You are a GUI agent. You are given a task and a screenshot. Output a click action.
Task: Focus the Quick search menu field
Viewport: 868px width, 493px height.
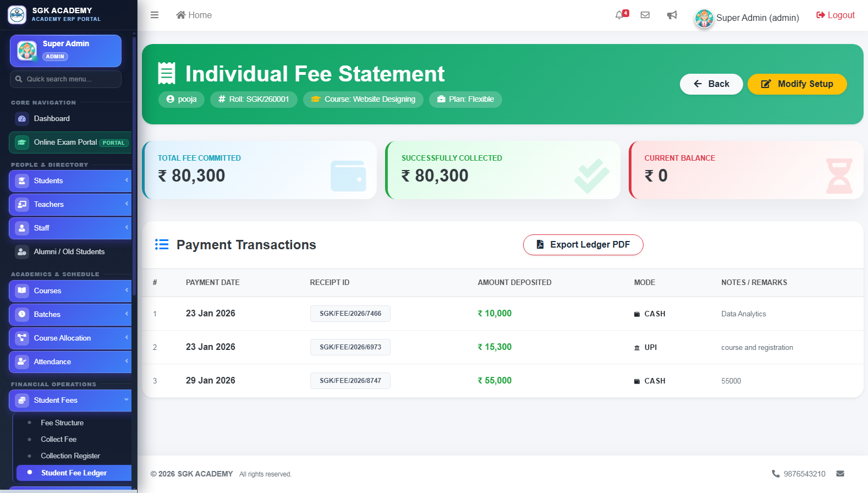(x=65, y=79)
